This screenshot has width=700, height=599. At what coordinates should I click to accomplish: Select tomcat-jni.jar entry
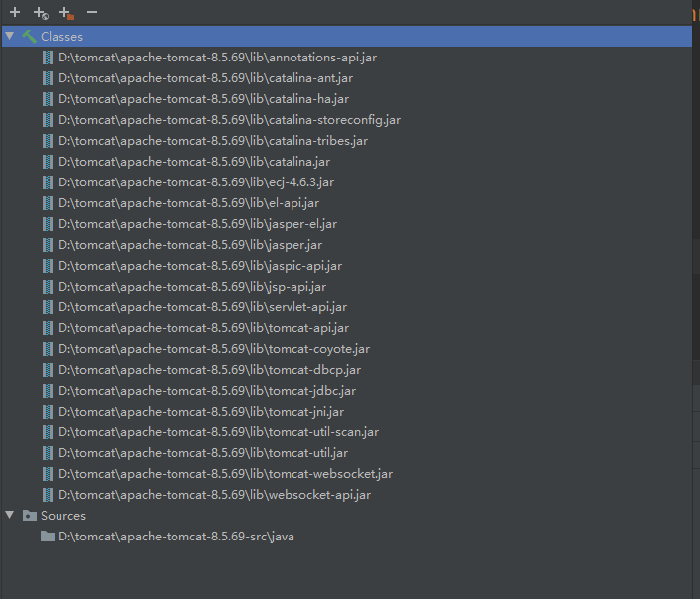(201, 411)
